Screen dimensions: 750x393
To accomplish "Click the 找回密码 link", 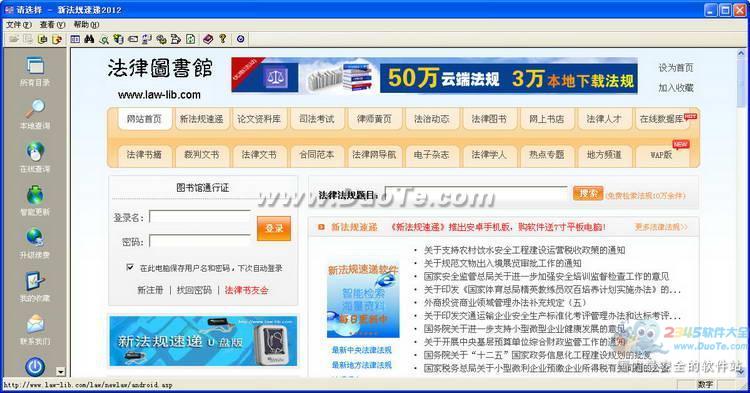I will [x=194, y=290].
